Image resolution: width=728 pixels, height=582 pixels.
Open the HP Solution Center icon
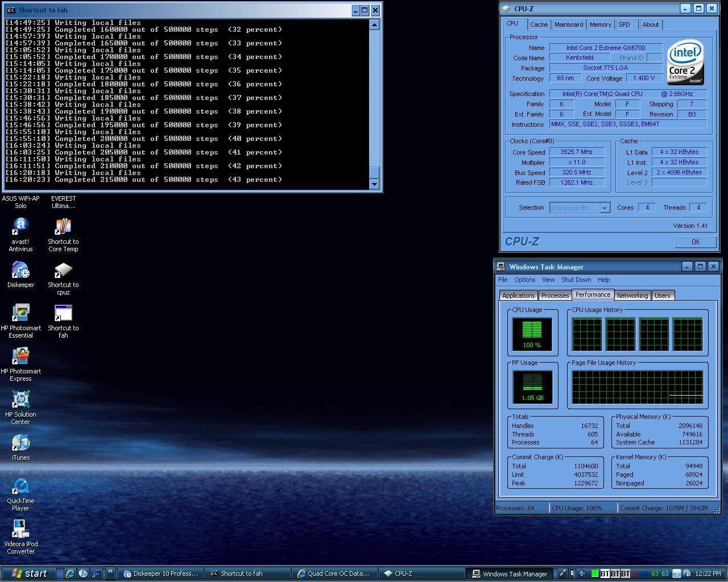click(20, 408)
